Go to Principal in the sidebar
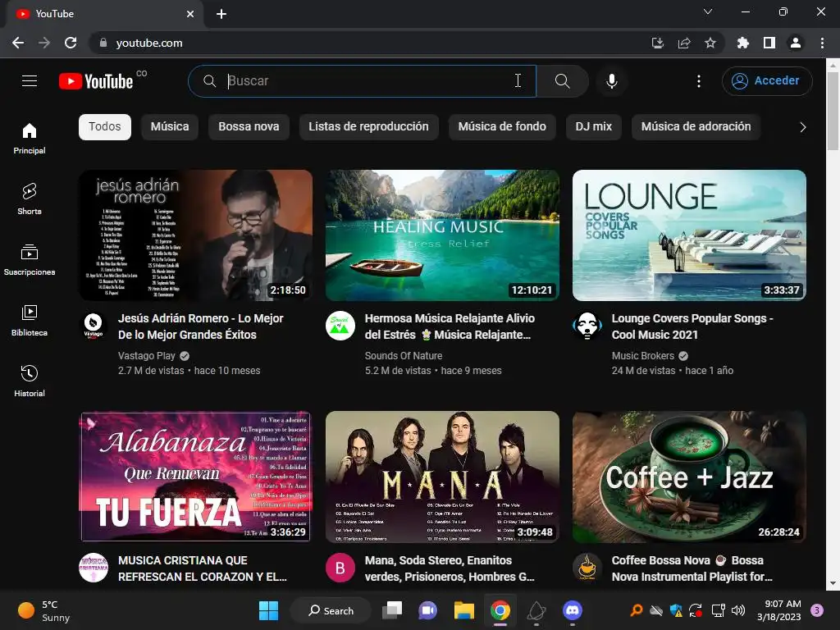 click(x=30, y=139)
